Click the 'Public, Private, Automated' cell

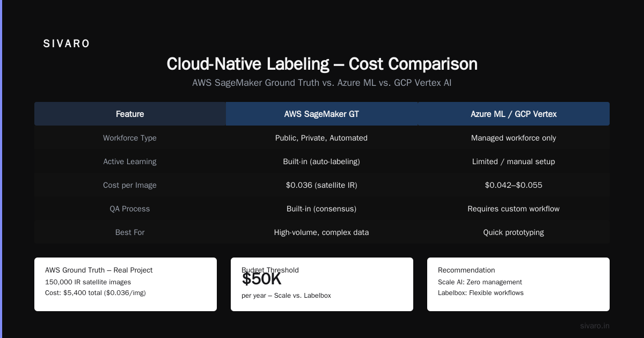tap(321, 138)
